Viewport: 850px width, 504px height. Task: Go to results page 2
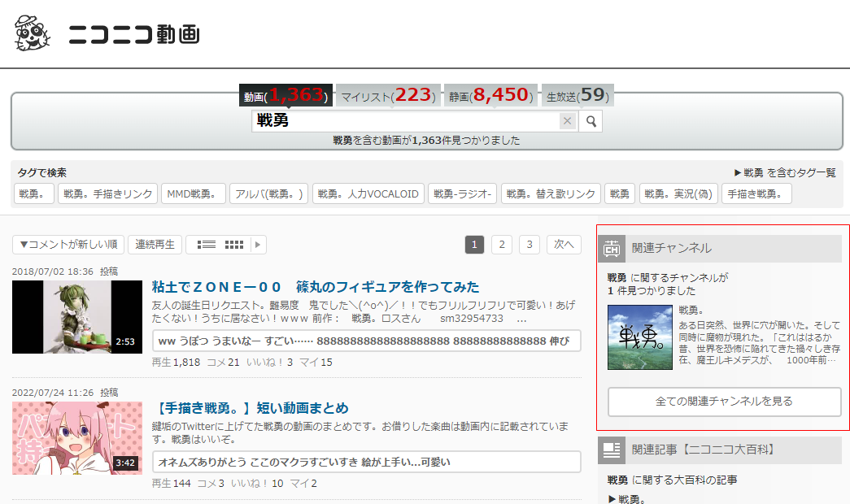(x=502, y=245)
